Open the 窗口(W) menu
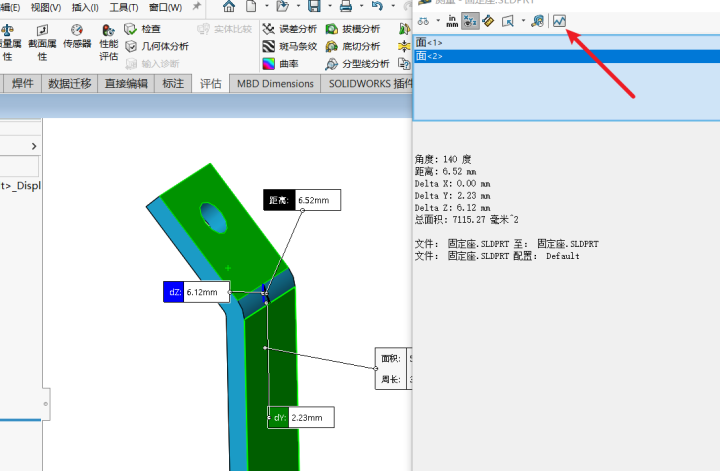 [165, 7]
